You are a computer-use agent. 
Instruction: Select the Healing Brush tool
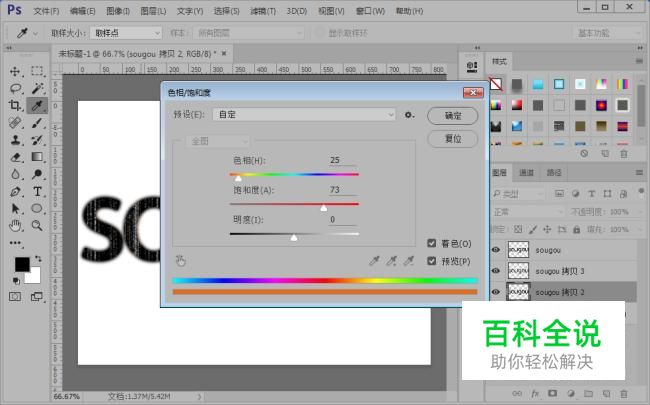click(x=15, y=123)
